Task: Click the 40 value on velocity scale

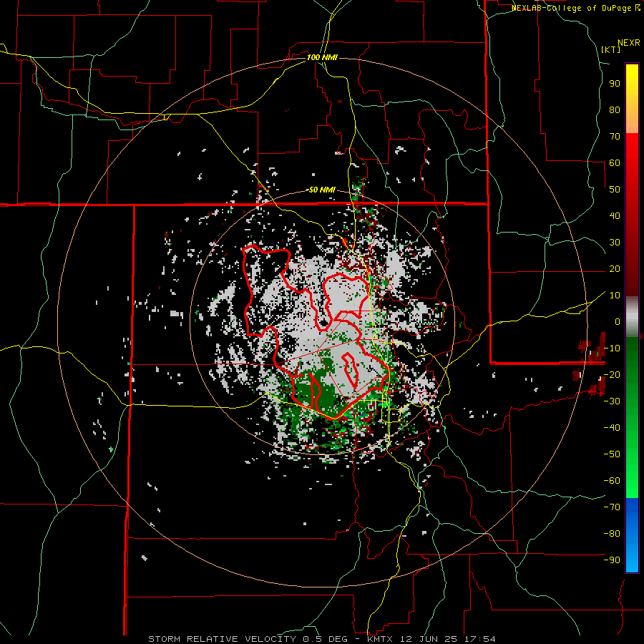Action: pos(615,216)
